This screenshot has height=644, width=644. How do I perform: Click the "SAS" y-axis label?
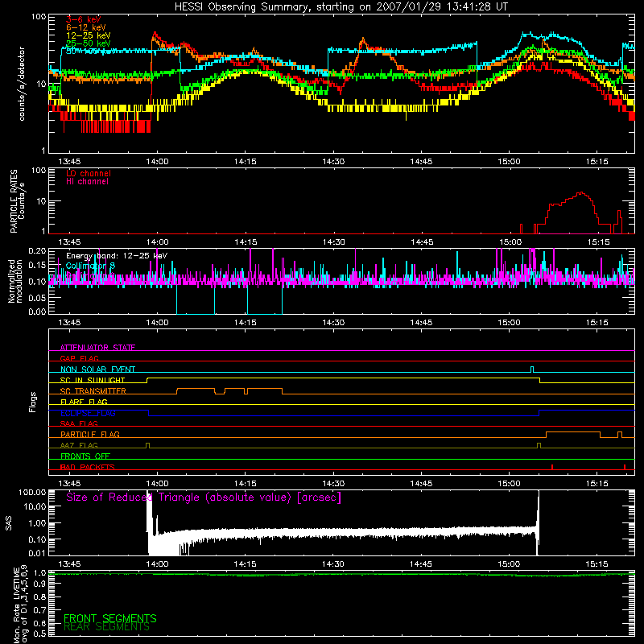tap(8, 523)
